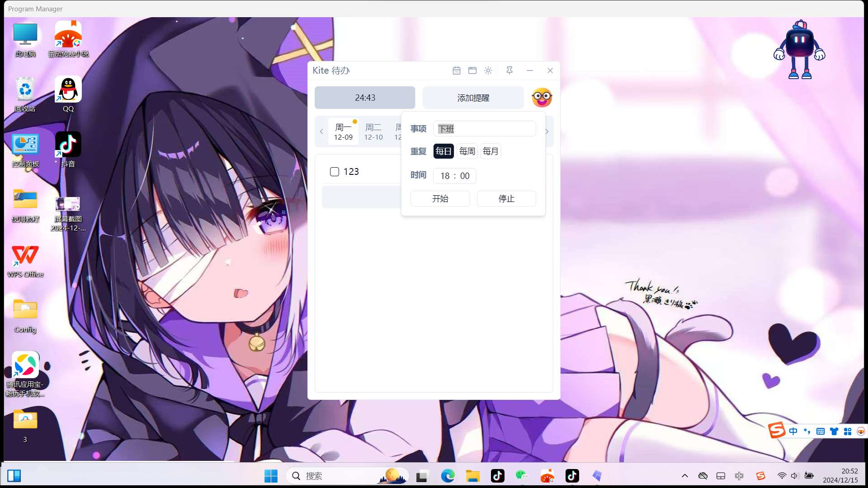Open the Config folder on desktop
This screenshot has width=868, height=488.
[x=25, y=315]
